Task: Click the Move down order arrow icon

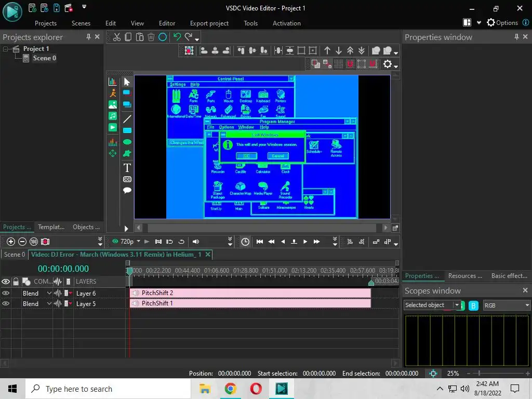Action: tap(339, 50)
